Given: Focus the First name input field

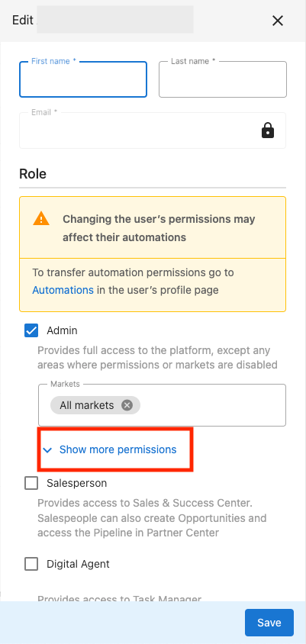Looking at the screenshot, I should (x=83, y=79).
